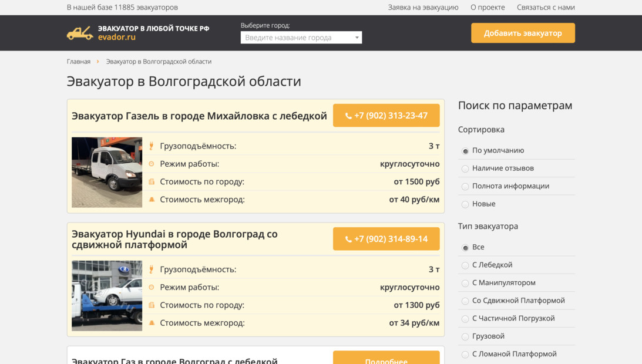Click the capacity icon in the Михайловка listing

(x=152, y=146)
